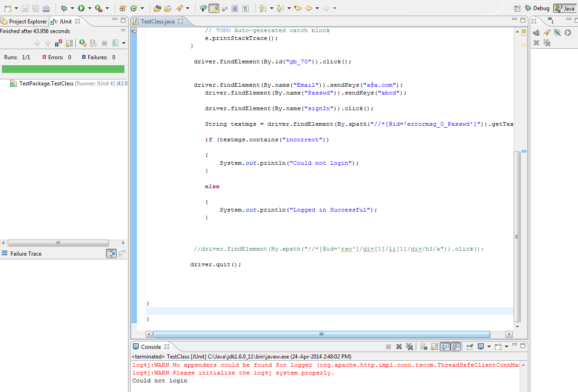The image size is (578, 392).
Task: Open the External Tools dropdown arrow
Action: pyautogui.click(x=107, y=8)
